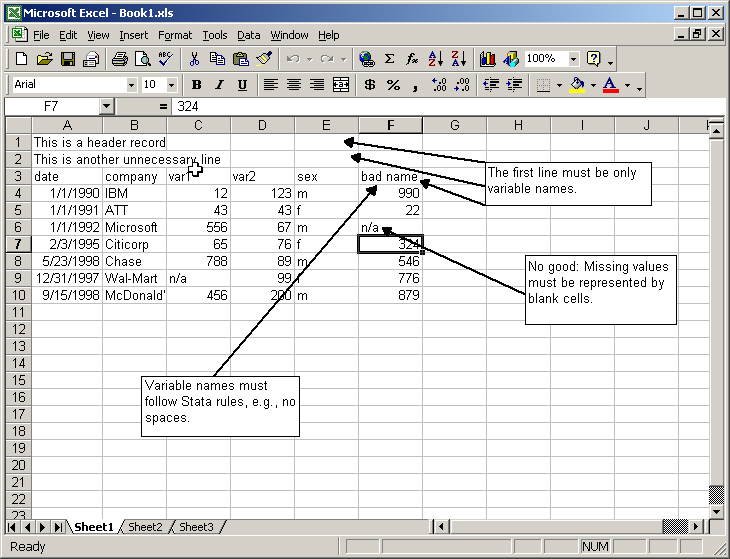Click the Select All corner button

19,125
